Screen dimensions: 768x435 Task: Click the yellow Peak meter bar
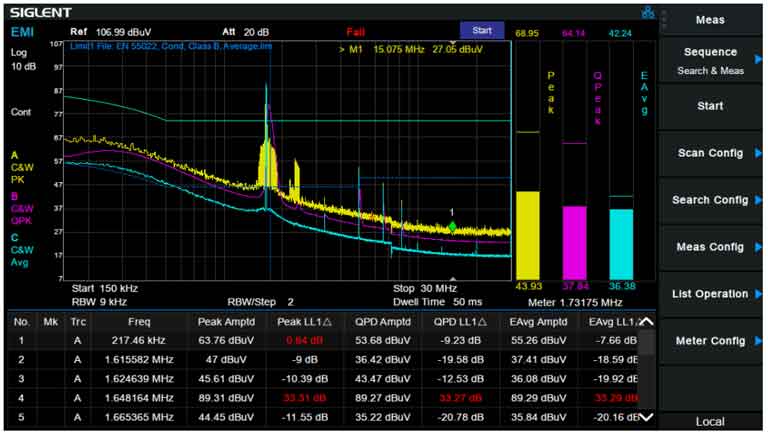tap(527, 235)
